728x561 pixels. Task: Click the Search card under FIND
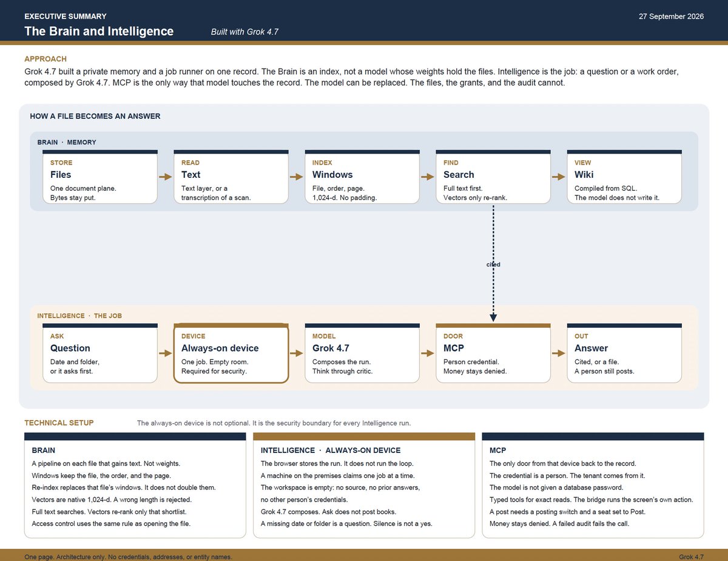[x=493, y=177]
